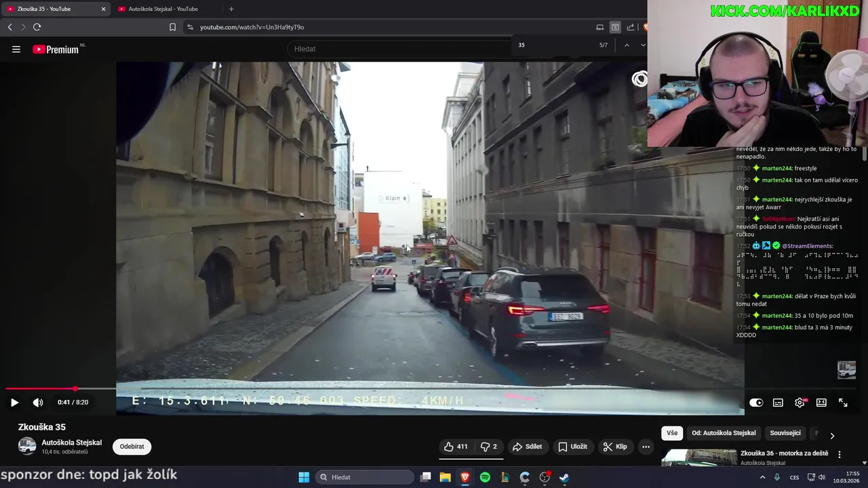Open picture-in-picture icon in address bar
This screenshot has width=868, height=488.
(615, 27)
